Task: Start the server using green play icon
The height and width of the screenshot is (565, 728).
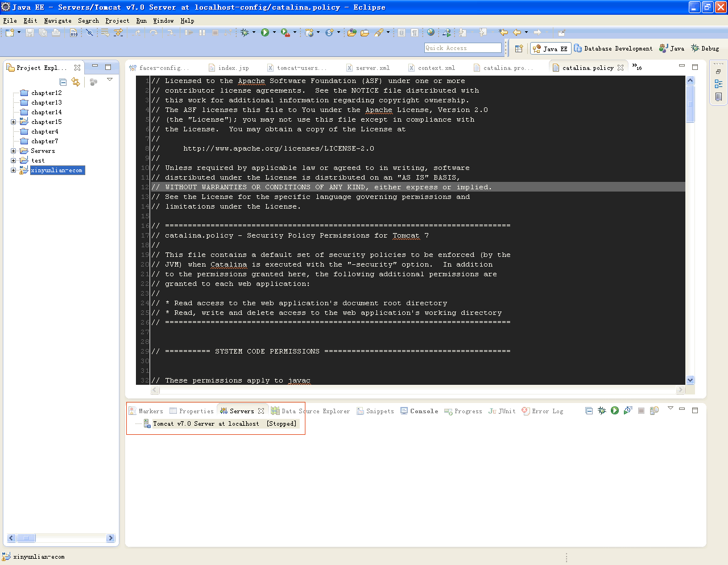Action: tap(615, 410)
